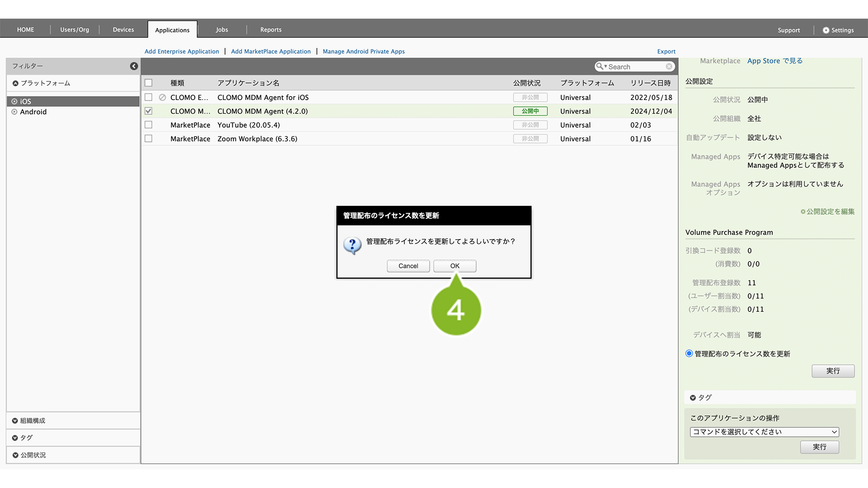Collapse the filter panel arrow icon
Image resolution: width=868 pixels, height=488 pixels.
(x=134, y=66)
